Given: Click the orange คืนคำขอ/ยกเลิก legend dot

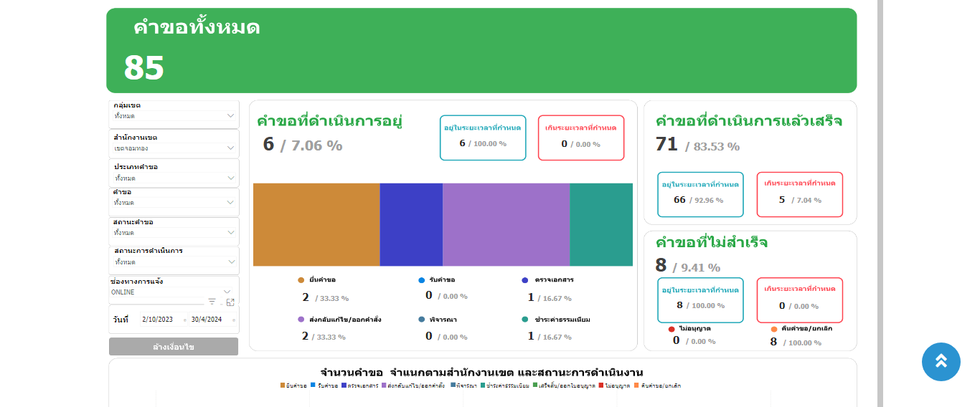Looking at the screenshot, I should (774, 329).
